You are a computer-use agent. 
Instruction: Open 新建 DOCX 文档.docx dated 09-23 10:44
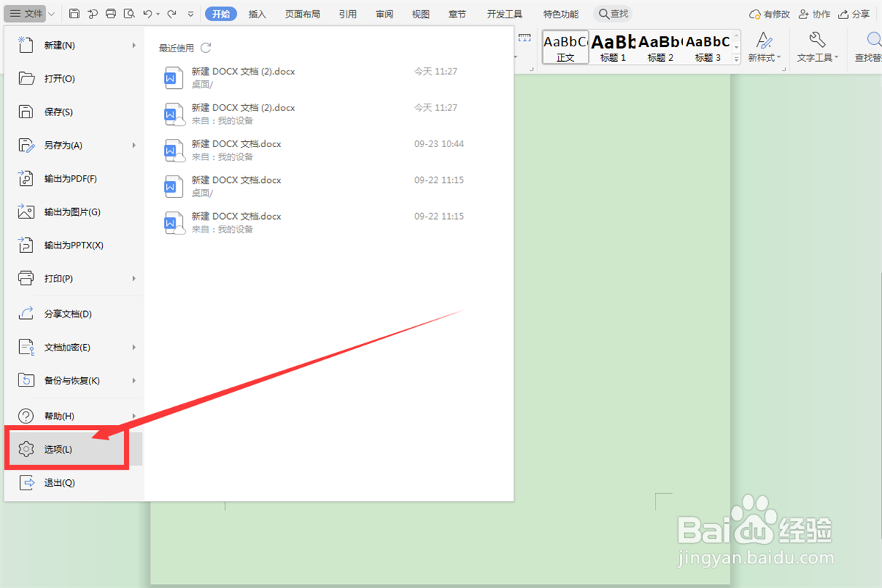(316, 150)
